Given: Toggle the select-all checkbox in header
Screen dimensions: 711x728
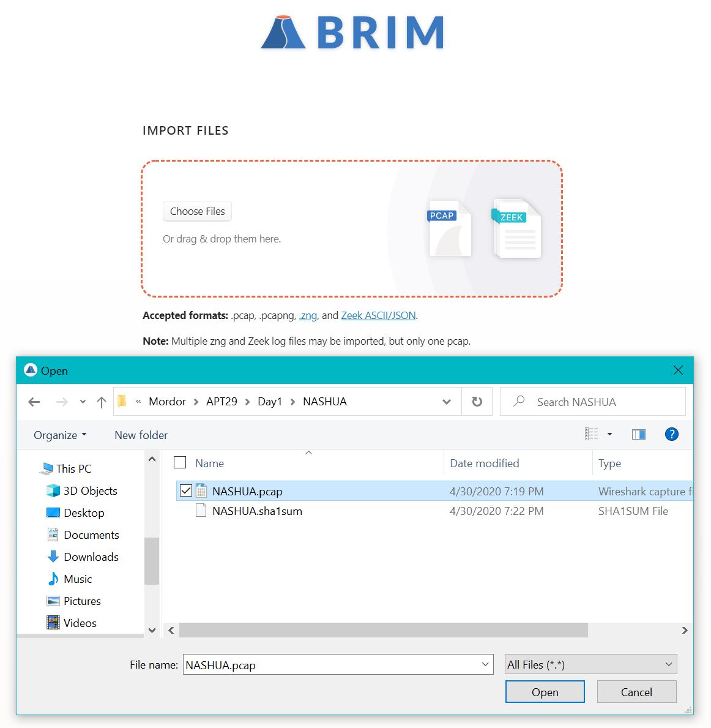Looking at the screenshot, I should pos(180,462).
